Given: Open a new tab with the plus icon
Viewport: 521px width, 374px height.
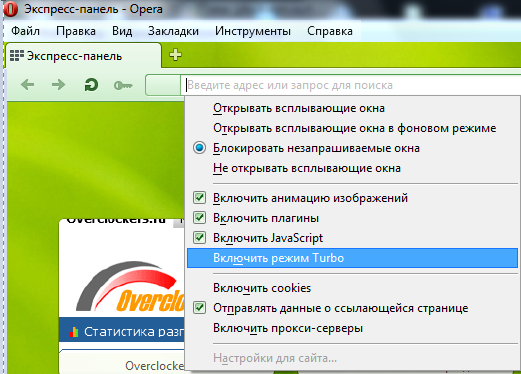Looking at the screenshot, I should click(175, 55).
